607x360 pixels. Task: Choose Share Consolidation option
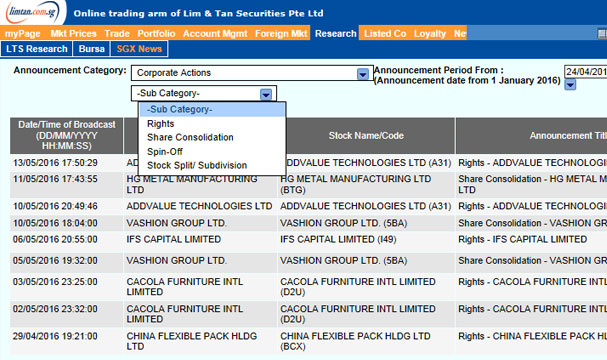[190, 137]
